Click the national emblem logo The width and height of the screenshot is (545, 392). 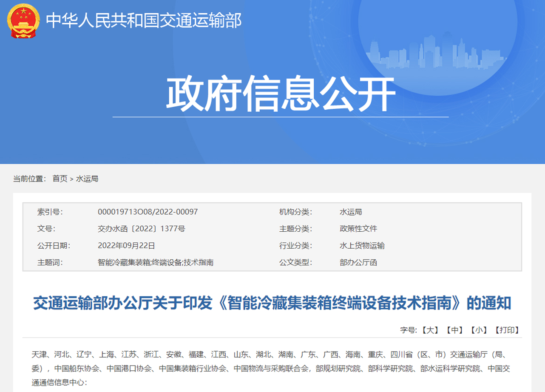23,21
